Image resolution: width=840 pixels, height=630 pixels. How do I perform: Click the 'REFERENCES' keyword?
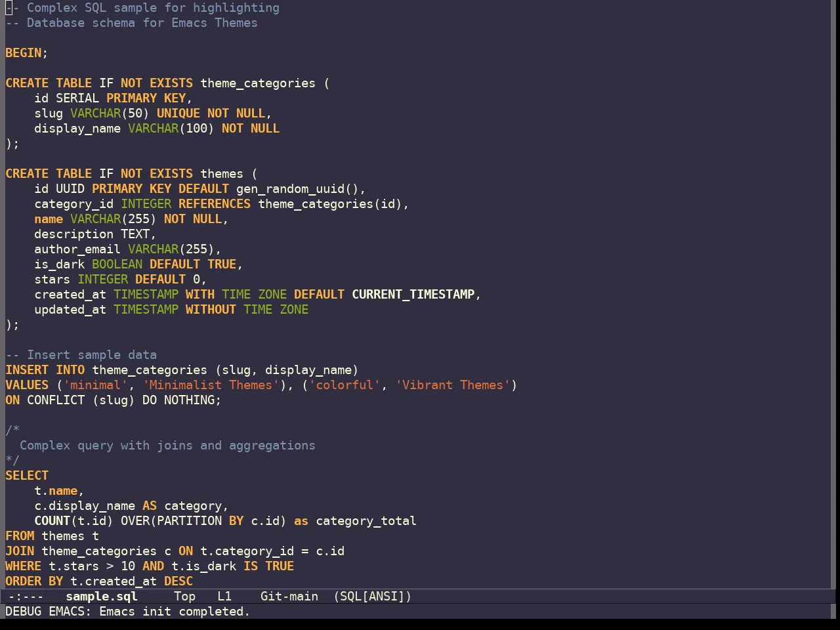click(215, 204)
